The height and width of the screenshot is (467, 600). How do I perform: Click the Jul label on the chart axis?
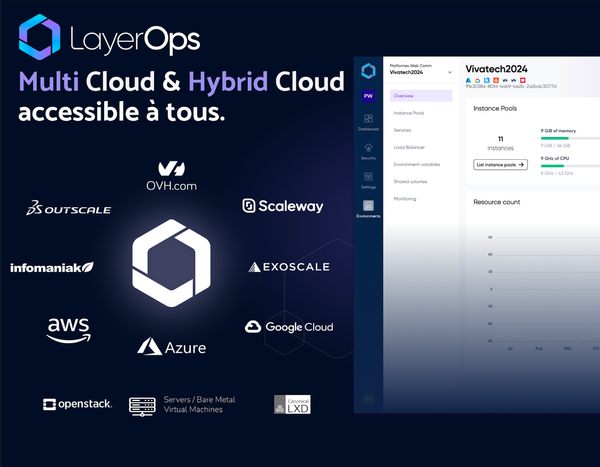point(510,348)
